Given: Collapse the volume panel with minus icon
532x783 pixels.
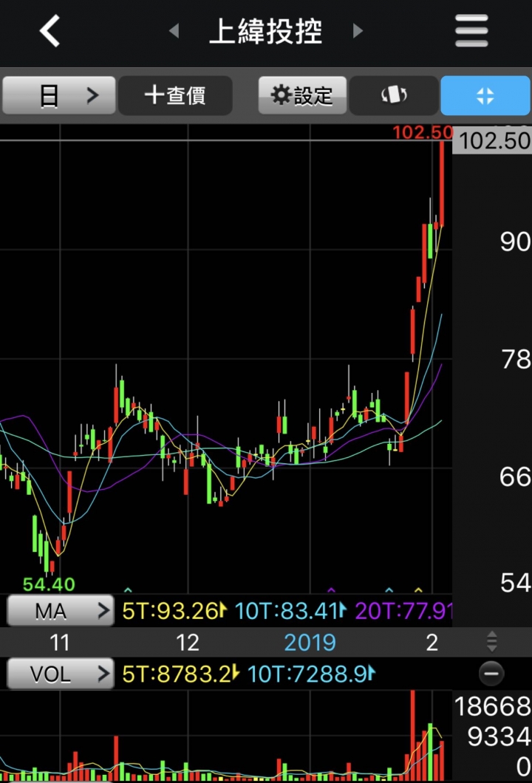Looking at the screenshot, I should click(x=491, y=674).
